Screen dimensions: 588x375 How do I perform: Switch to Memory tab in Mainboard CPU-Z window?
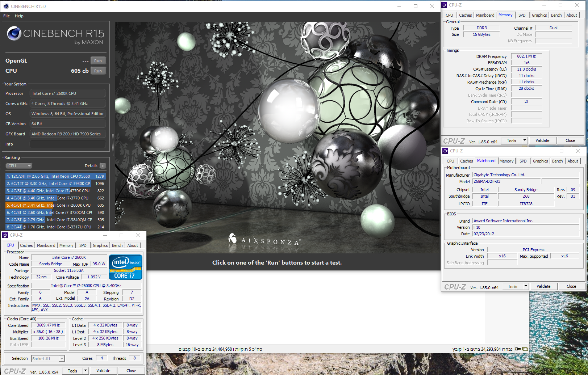[x=506, y=161]
